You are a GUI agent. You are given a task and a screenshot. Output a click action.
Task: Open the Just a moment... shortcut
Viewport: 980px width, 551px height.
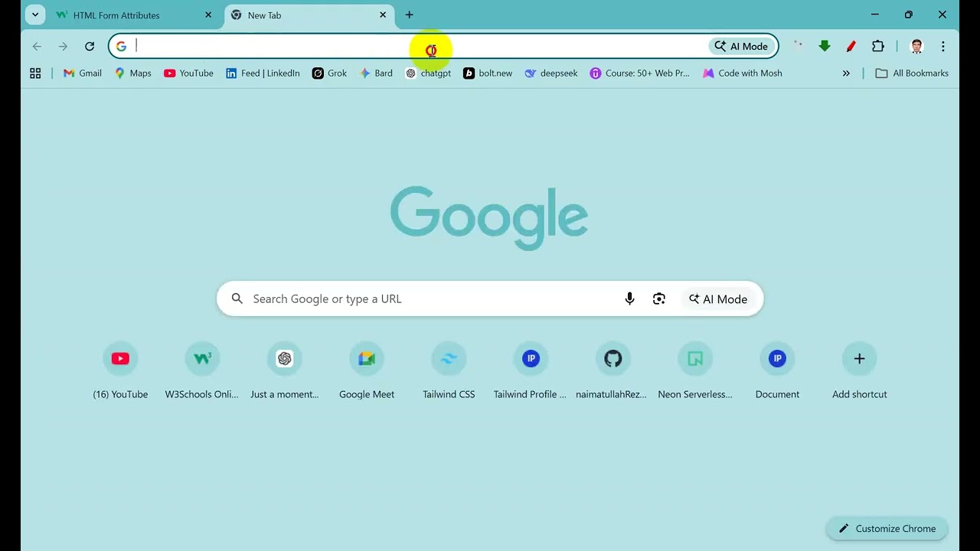pyautogui.click(x=285, y=371)
